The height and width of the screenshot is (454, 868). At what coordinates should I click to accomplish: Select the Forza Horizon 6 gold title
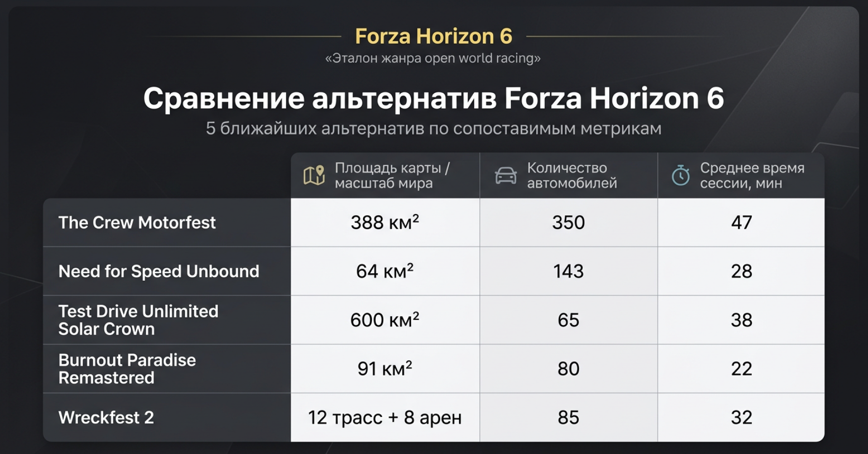point(433,36)
